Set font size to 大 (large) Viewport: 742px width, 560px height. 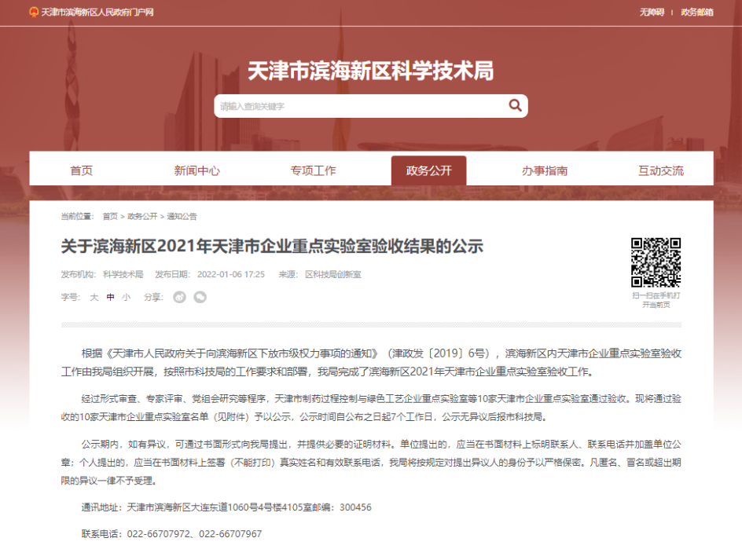94,297
